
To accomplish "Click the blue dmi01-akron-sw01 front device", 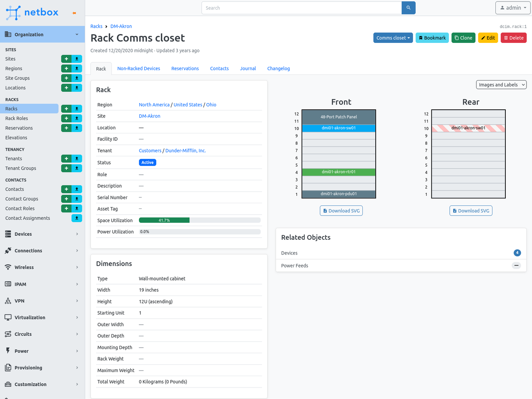I will click(339, 128).
